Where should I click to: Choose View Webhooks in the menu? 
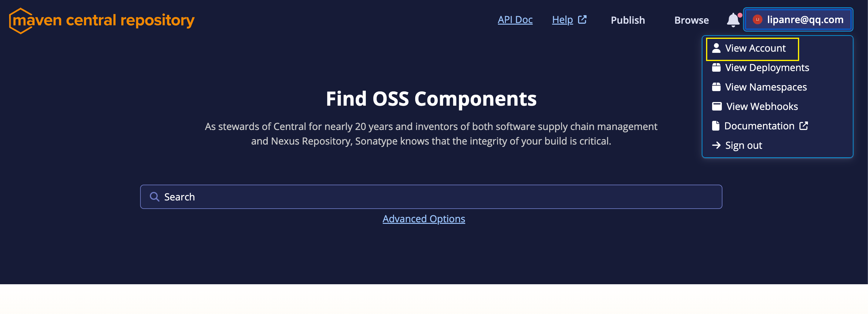coord(762,106)
